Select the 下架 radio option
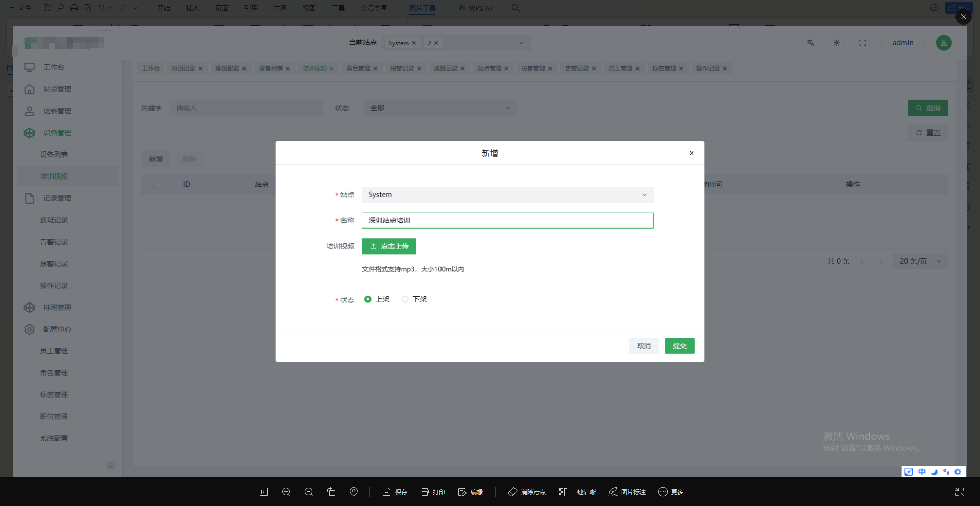Viewport: 980px width, 506px height. pos(405,299)
